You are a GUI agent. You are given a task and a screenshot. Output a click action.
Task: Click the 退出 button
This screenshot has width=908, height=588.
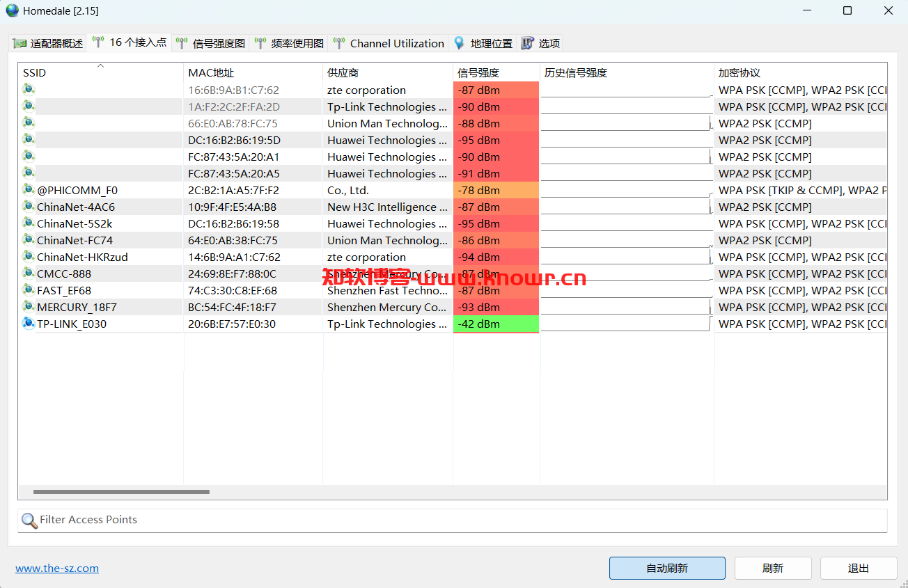point(859,568)
